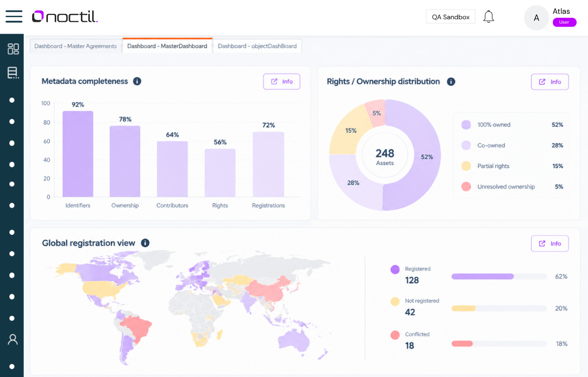
Task: Click the Co-owned legend swatch
Action: pyautogui.click(x=466, y=146)
